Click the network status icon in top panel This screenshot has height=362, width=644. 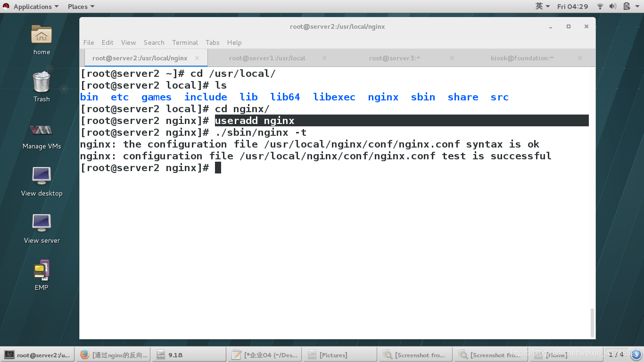pyautogui.click(x=600, y=7)
